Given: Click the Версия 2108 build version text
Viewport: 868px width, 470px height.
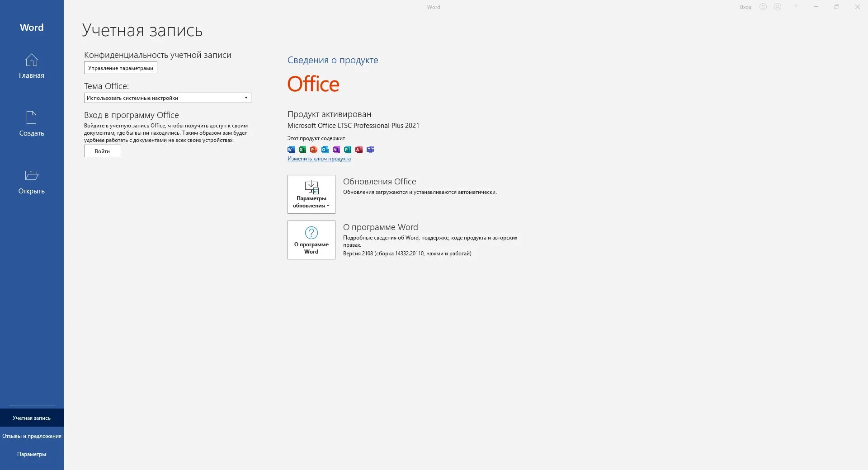Looking at the screenshot, I should [407, 254].
